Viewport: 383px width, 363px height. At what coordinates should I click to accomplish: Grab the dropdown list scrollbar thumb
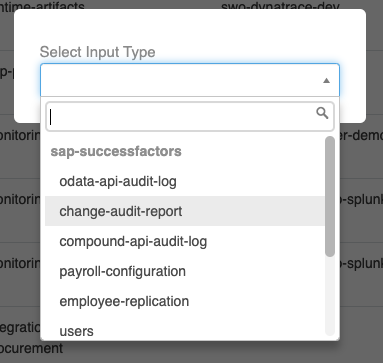[x=330, y=196]
